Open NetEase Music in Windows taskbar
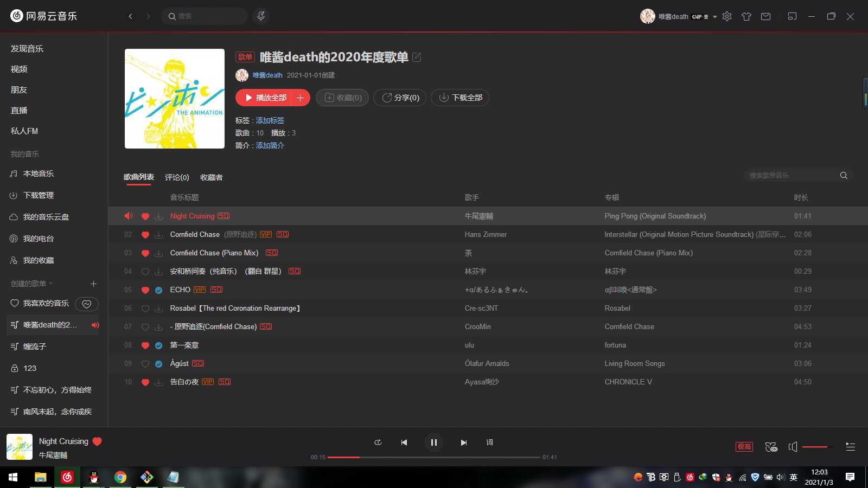Image resolution: width=868 pixels, height=488 pixels. [x=67, y=477]
